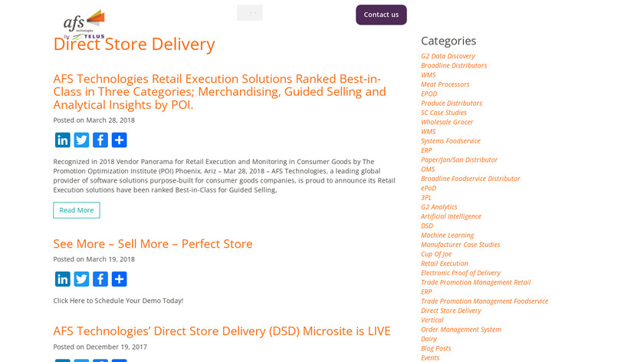Select Broadline Foodservice Distributor category
644x362 pixels.
click(x=470, y=179)
